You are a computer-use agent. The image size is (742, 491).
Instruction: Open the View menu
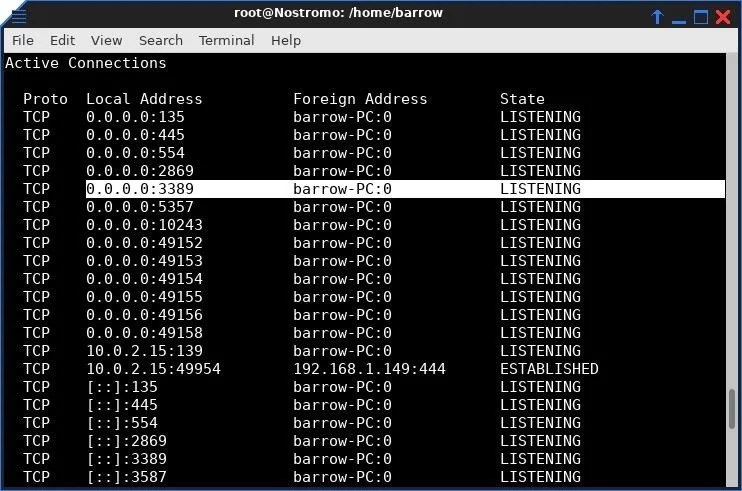106,41
